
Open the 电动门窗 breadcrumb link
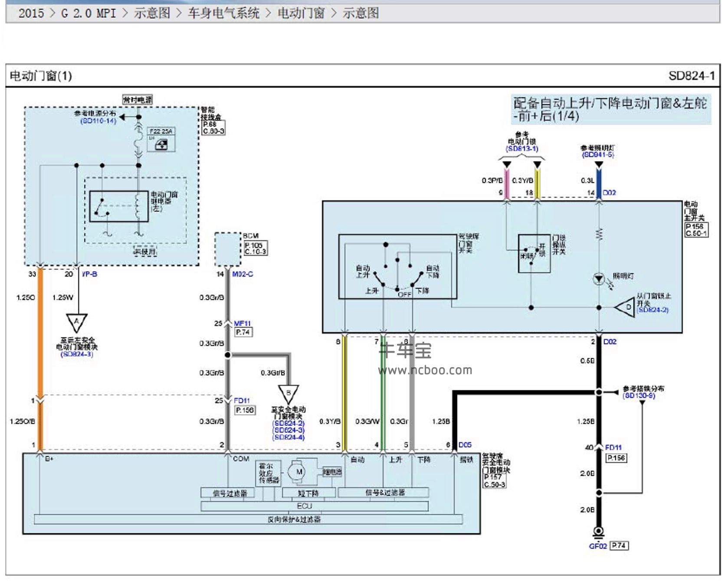tap(301, 13)
